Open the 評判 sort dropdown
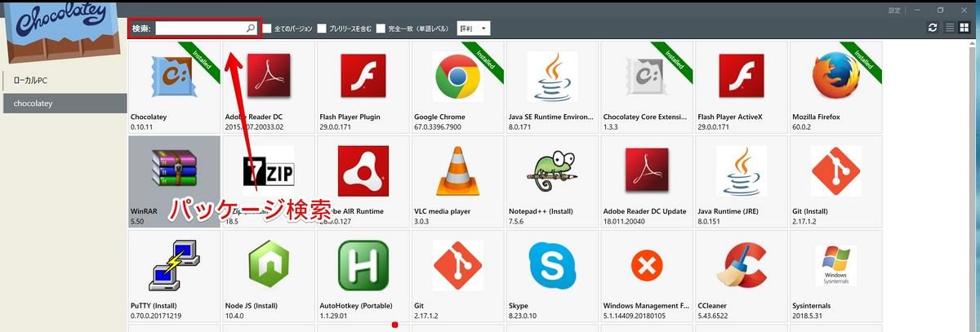The width and height of the screenshot is (980, 332). [474, 29]
